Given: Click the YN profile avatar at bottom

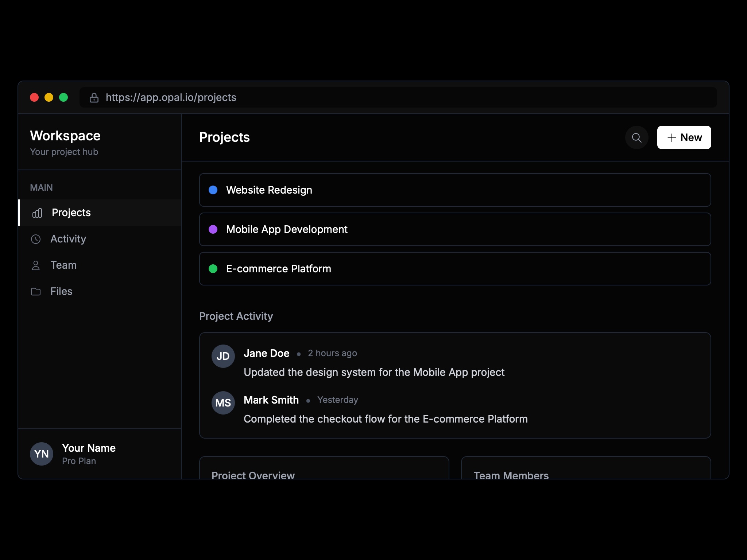Looking at the screenshot, I should click(42, 454).
